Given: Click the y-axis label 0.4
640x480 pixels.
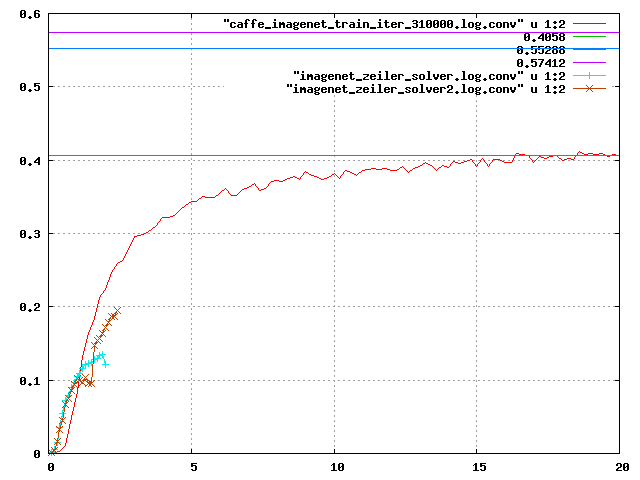Looking at the screenshot, I should pyautogui.click(x=30, y=161).
